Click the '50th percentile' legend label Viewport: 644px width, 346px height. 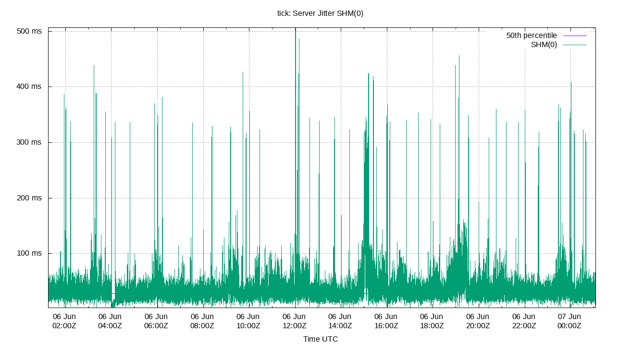[x=532, y=36]
